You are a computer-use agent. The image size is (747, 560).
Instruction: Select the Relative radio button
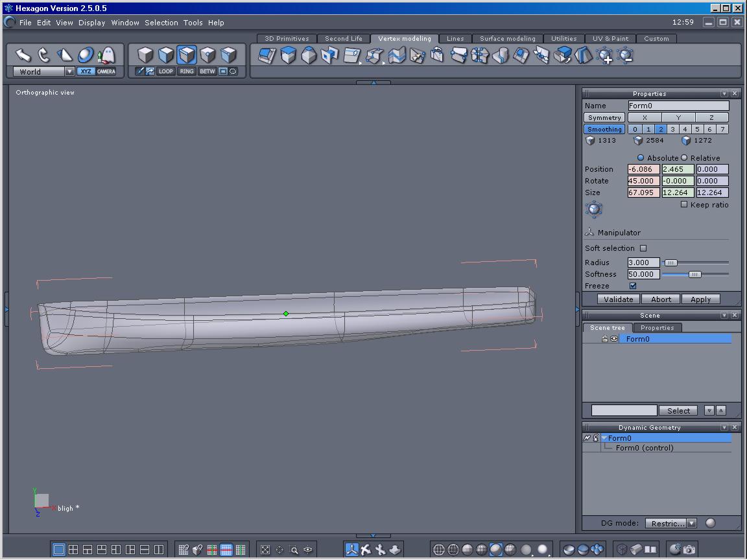point(684,158)
